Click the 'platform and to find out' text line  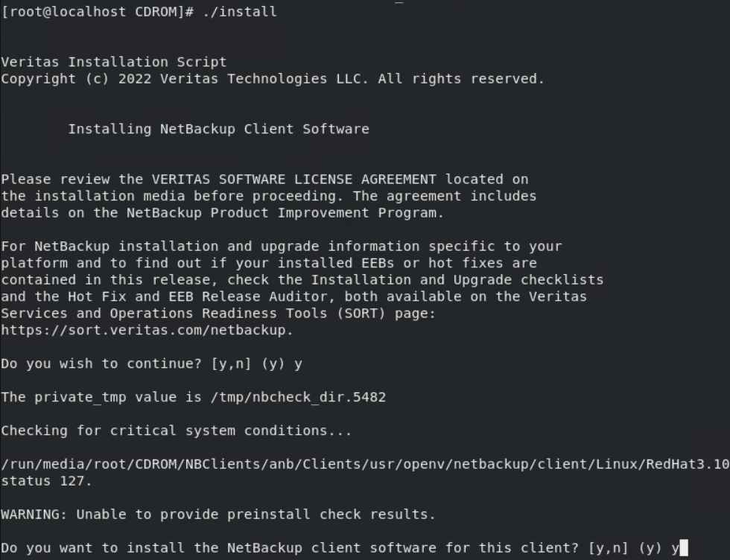(x=269, y=263)
